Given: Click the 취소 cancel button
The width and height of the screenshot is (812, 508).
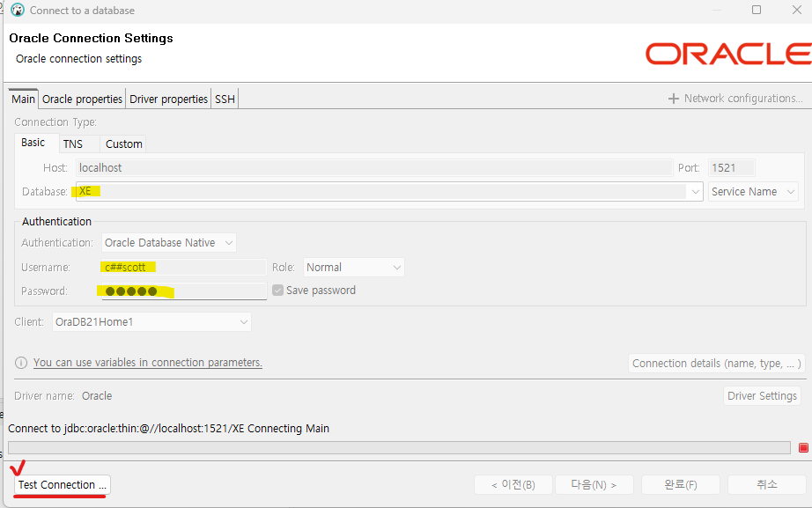Looking at the screenshot, I should pyautogui.click(x=767, y=485).
